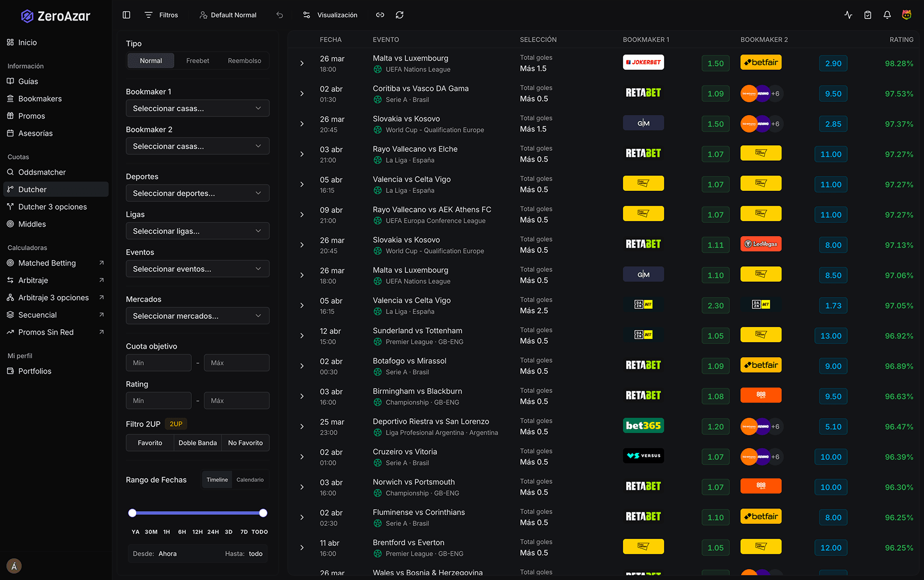The width and height of the screenshot is (924, 580).
Task: Click the left handle of date slider
Action: 132,513
